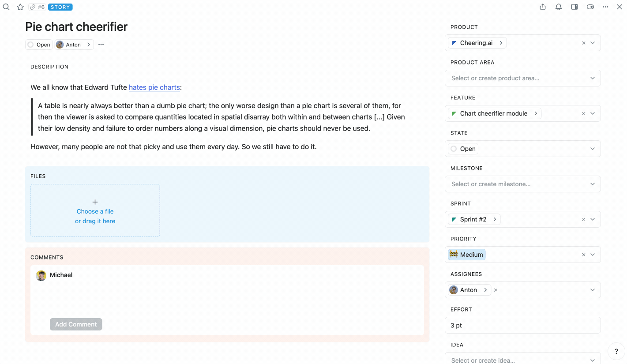627x364 pixels.
Task: Click the share icon in top bar
Action: point(543,7)
